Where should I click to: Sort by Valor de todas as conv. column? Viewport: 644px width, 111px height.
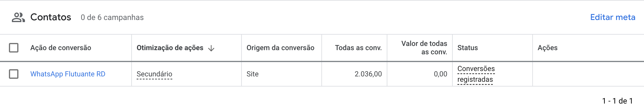[x=424, y=48]
